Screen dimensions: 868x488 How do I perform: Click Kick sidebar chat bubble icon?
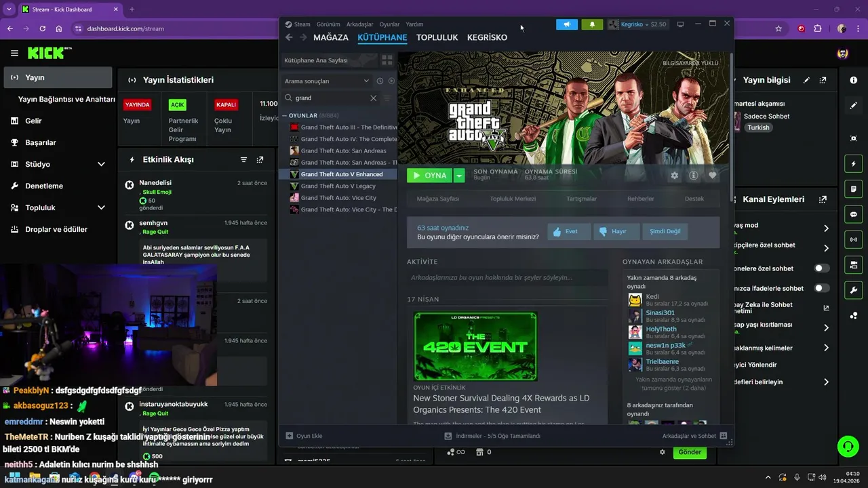[x=853, y=214]
